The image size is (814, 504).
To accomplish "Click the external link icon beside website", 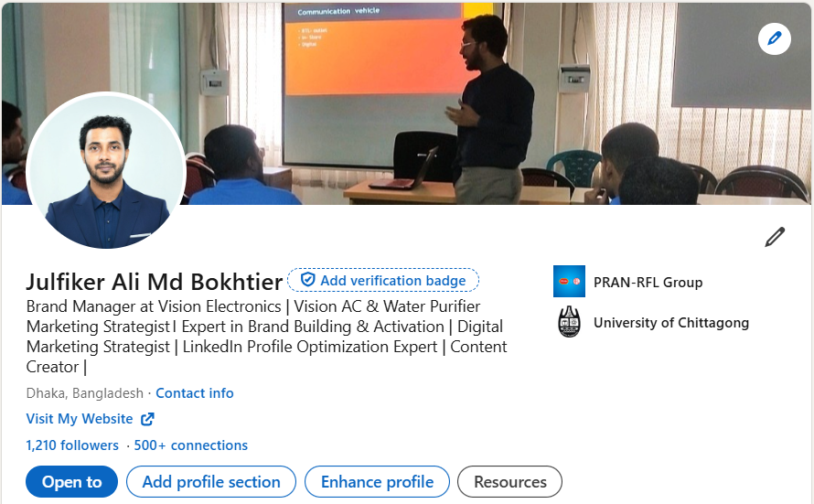I will (147, 419).
